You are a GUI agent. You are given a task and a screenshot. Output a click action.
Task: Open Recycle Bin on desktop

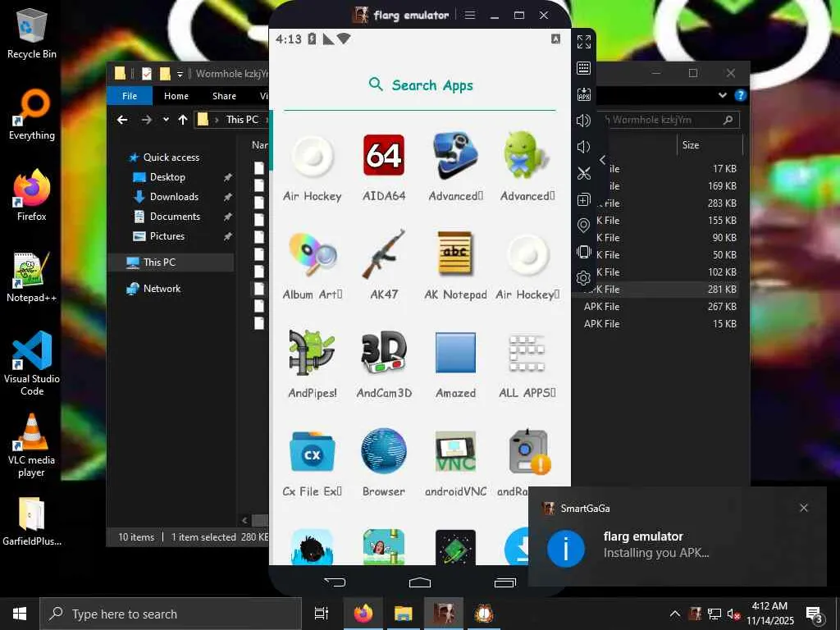coord(32,33)
